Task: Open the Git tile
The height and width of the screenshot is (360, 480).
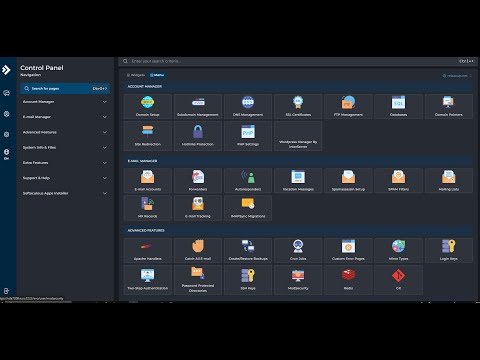Action: 398,280
